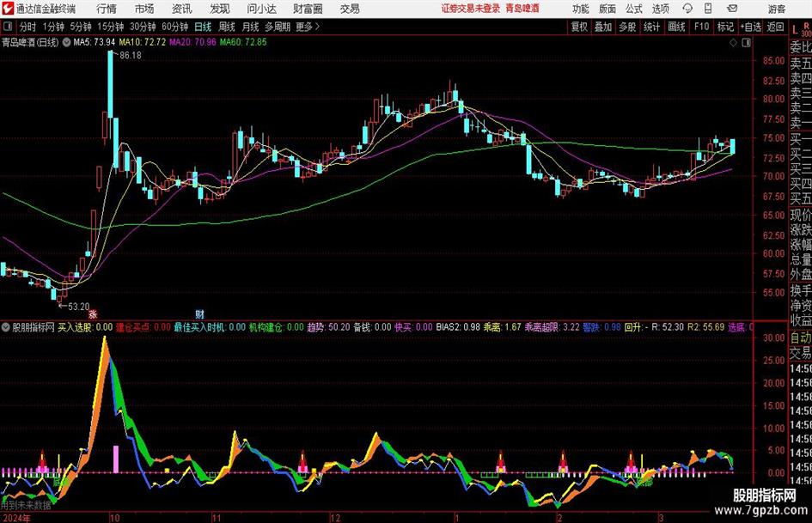Viewport: 812px width, 523px height.
Task: Expand the 股朋指标网 indicator dropdown
Action: click(6, 327)
